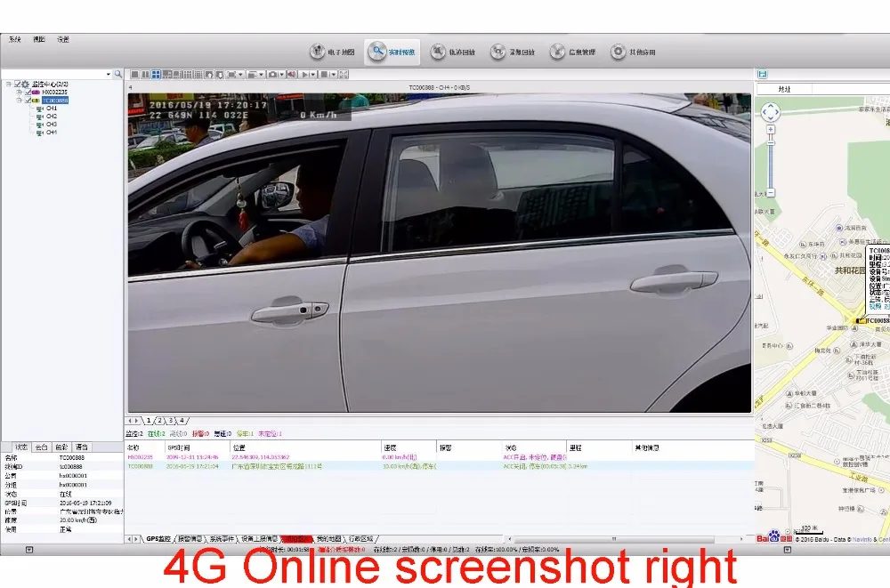Switch to video page tab 2
The width and height of the screenshot is (890, 588).
[160, 421]
